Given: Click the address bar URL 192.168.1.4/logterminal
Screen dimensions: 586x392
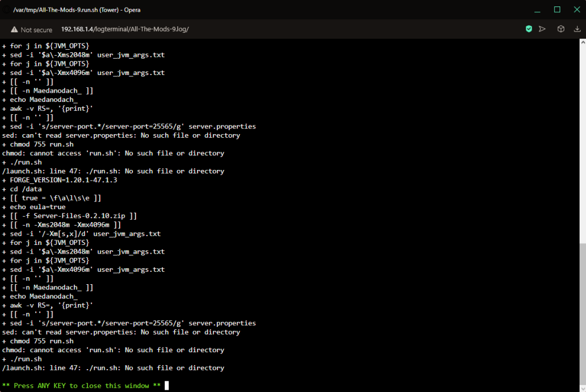Looking at the screenshot, I should pyautogui.click(x=125, y=29).
